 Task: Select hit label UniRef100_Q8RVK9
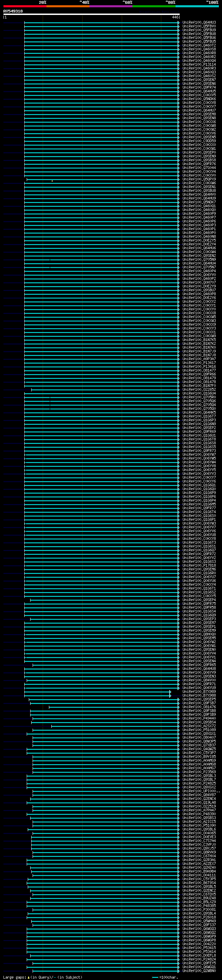(199, 852)
